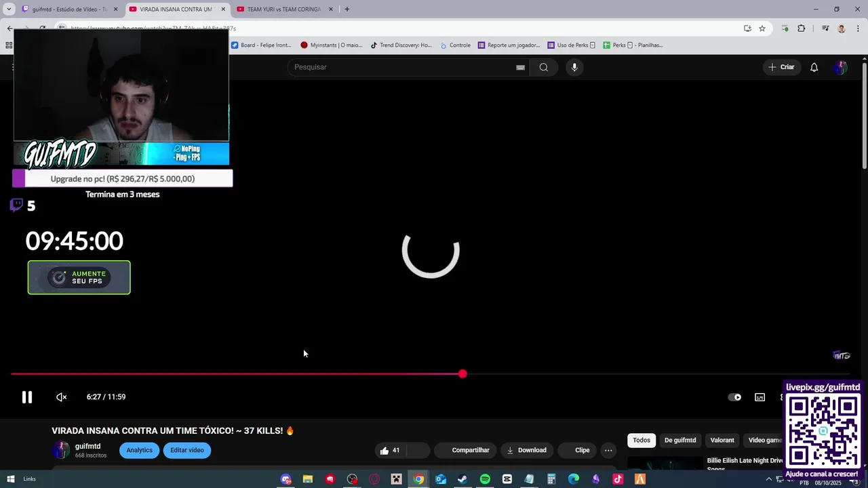Click the page vertical scrollbar
868x488 pixels.
click(864, 115)
